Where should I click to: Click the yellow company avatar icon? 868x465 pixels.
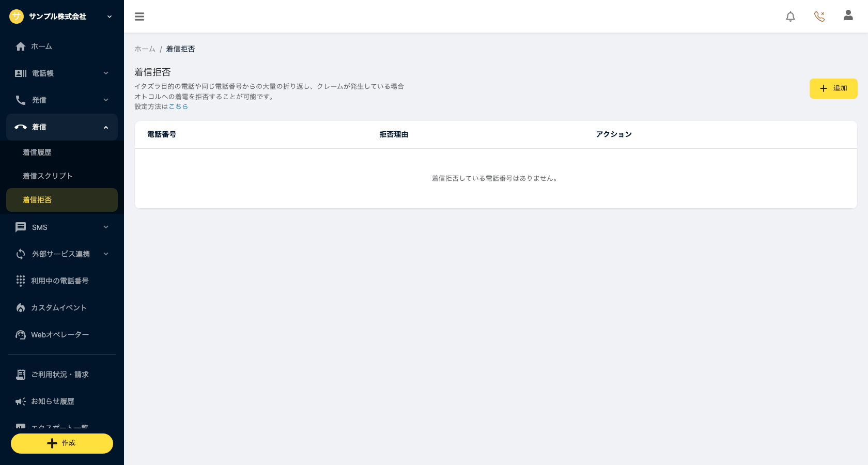tap(17, 17)
